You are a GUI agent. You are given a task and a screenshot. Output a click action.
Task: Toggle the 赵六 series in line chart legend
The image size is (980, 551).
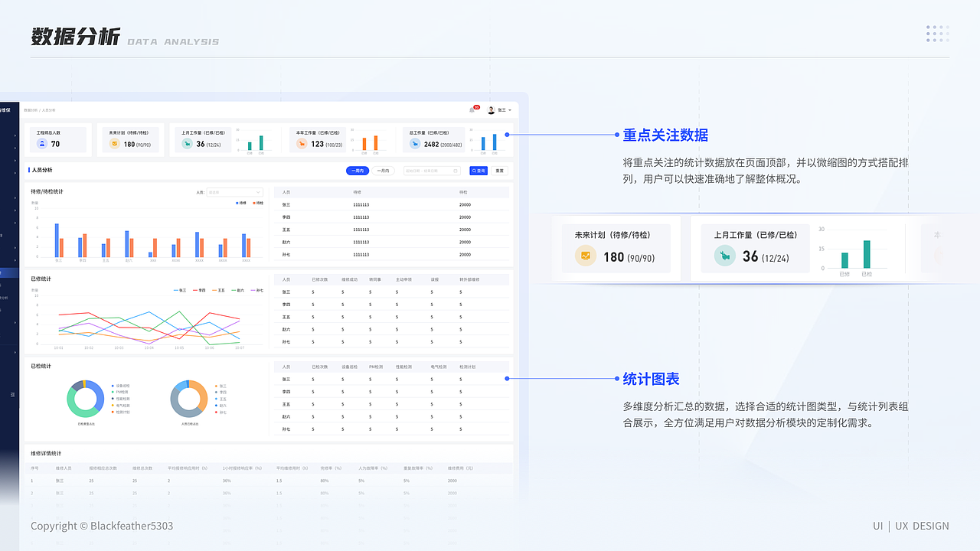tap(237, 290)
